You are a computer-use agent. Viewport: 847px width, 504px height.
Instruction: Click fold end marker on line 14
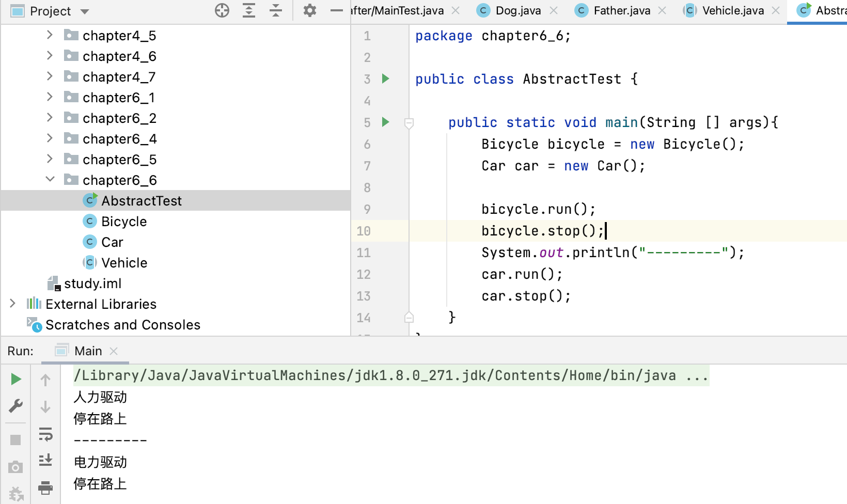tap(409, 317)
